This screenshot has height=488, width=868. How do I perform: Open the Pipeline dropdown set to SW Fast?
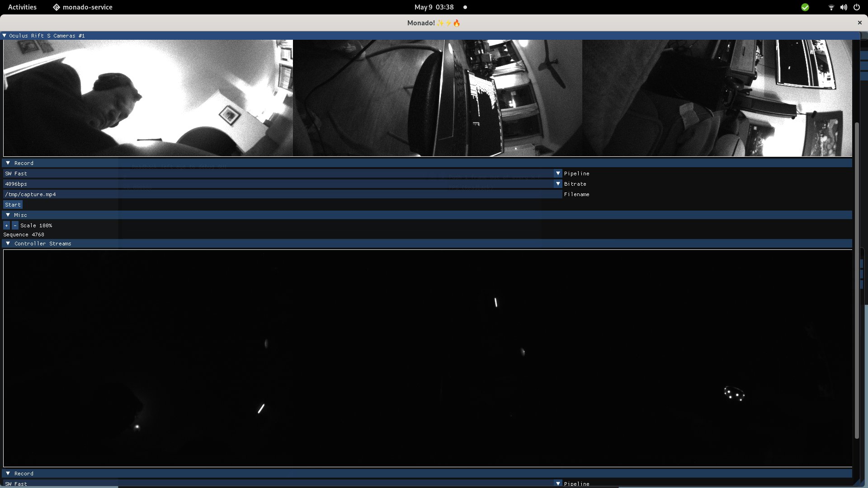coord(558,174)
